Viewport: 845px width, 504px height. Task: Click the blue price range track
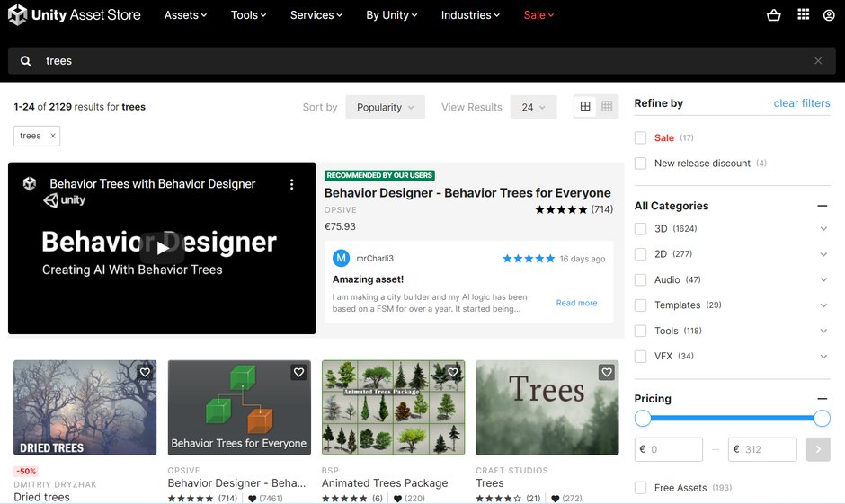(732, 418)
